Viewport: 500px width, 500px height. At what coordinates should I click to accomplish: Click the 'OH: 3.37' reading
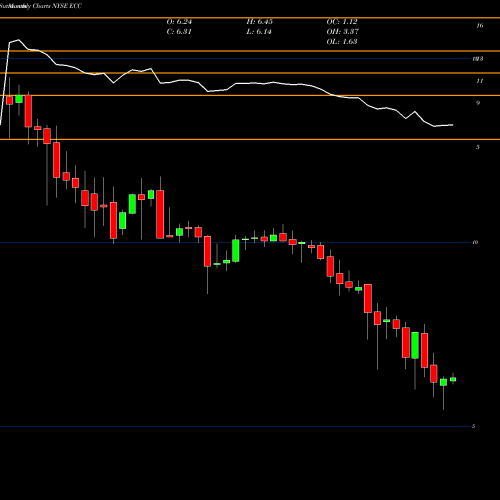[x=342, y=32]
